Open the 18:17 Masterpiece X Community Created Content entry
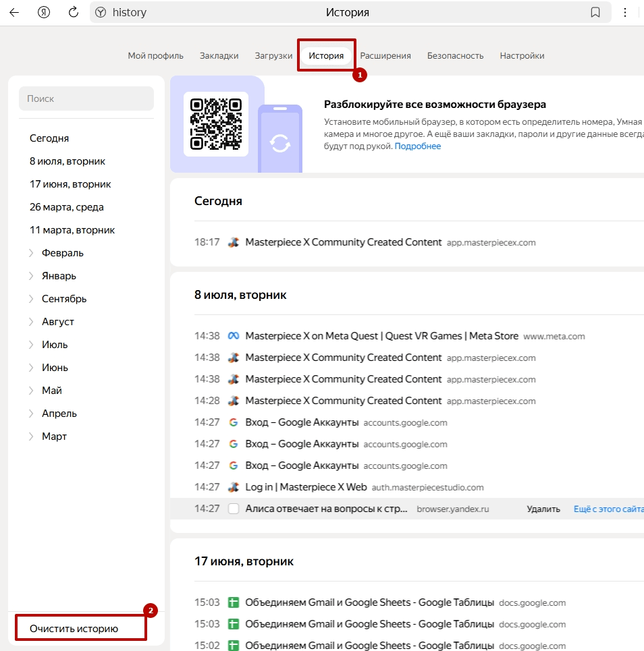Image resolution: width=644 pixels, height=651 pixels. point(343,242)
